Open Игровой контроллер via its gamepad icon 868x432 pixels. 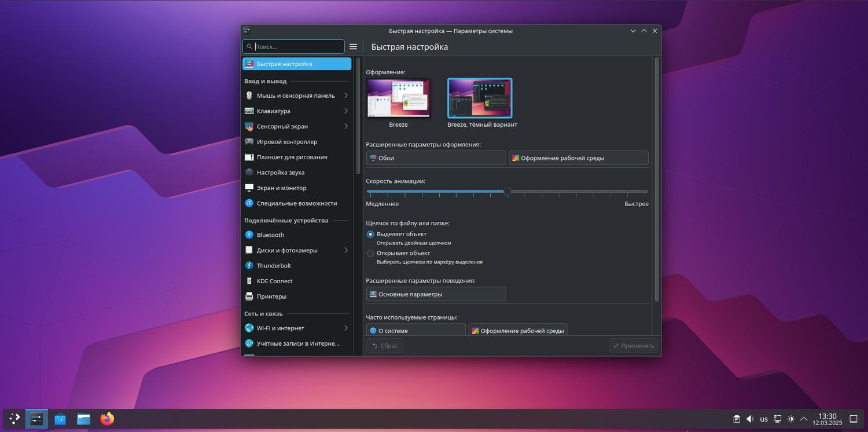[249, 141]
